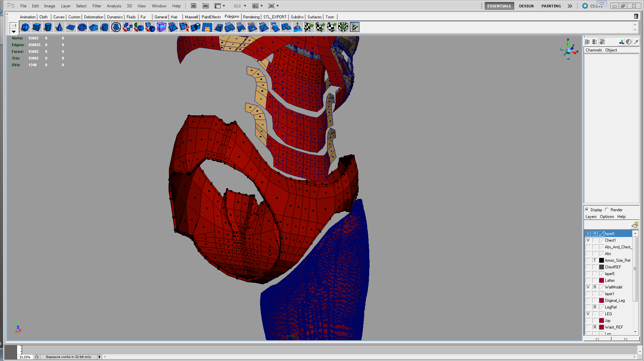This screenshot has width=644, height=361.
Task: Click the checkered T automatic mapping icon
Action: tap(343, 27)
